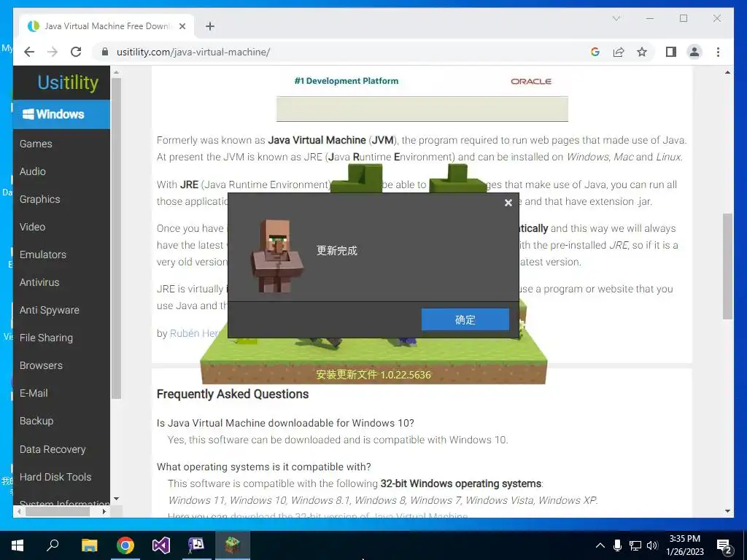The height and width of the screenshot is (560, 747).
Task: Click the sidebar scroll-down arrow
Action: click(x=116, y=499)
